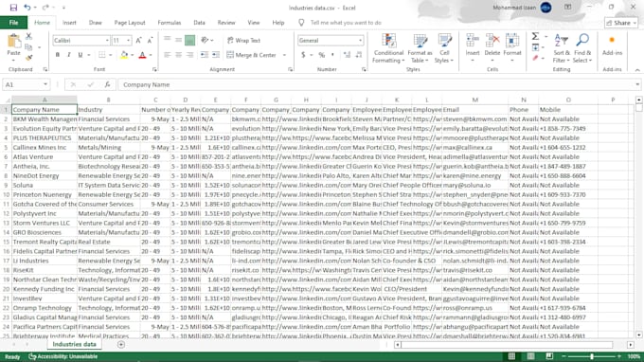Viewport: 644px width, 362px height.
Task: Click the Format Painter brush icon
Action: coord(28,58)
